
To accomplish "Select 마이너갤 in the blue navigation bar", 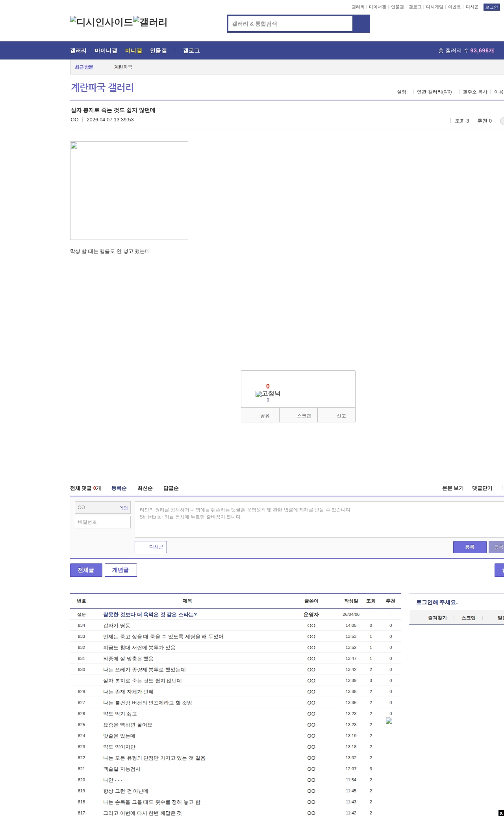I will (x=106, y=51).
